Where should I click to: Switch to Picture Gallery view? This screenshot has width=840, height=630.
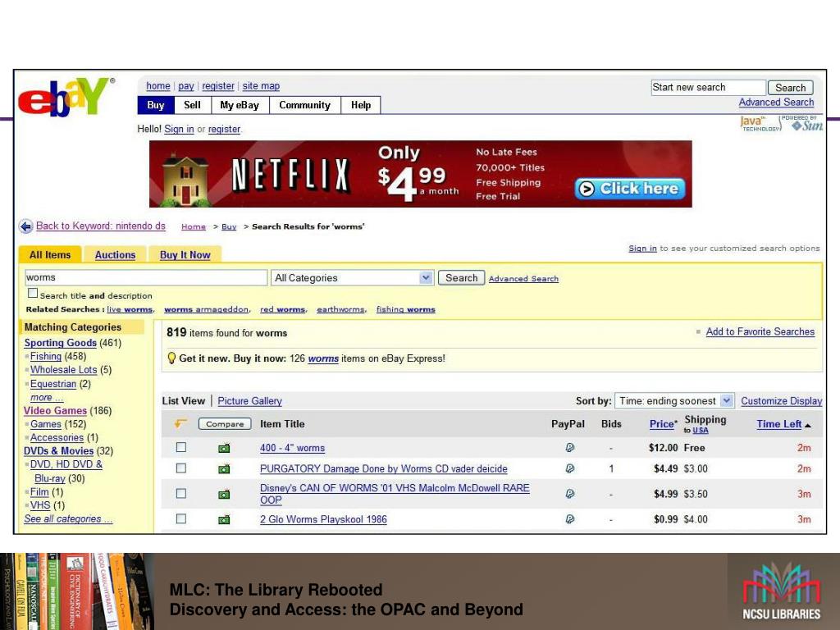(249, 400)
